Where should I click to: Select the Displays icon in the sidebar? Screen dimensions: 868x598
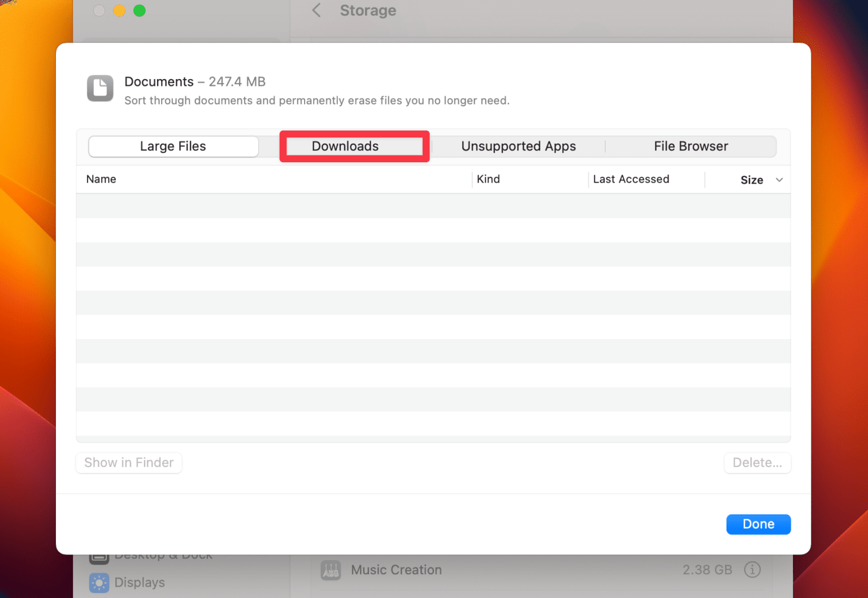point(99,582)
